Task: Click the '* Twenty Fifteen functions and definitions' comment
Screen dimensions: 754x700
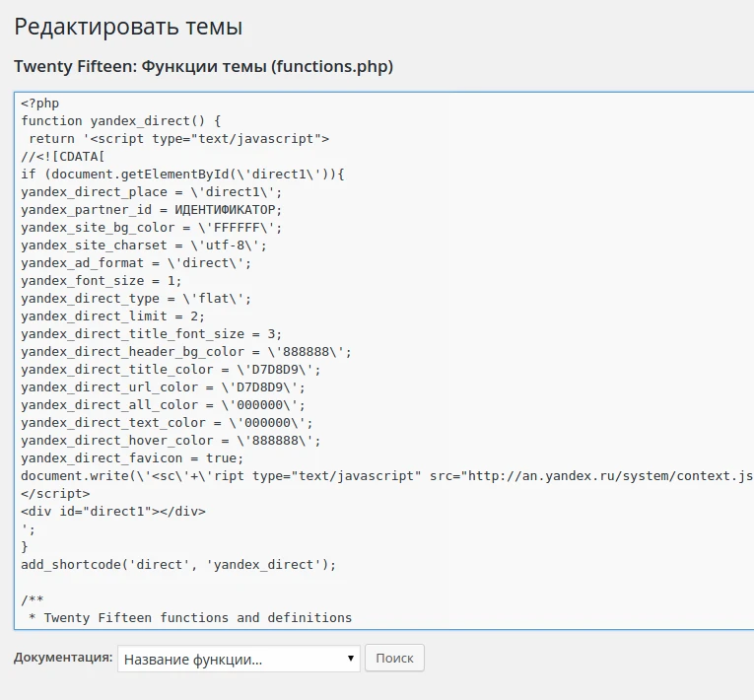Action: (x=189, y=617)
